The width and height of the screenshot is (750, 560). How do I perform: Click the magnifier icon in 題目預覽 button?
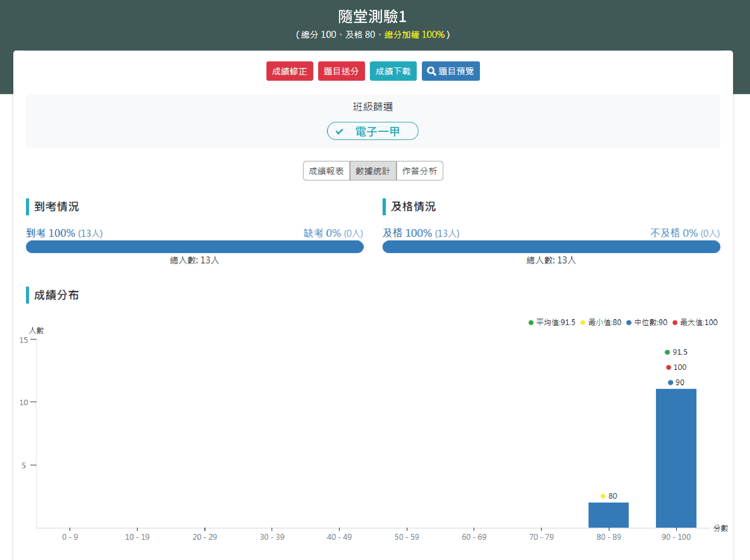[x=431, y=71]
